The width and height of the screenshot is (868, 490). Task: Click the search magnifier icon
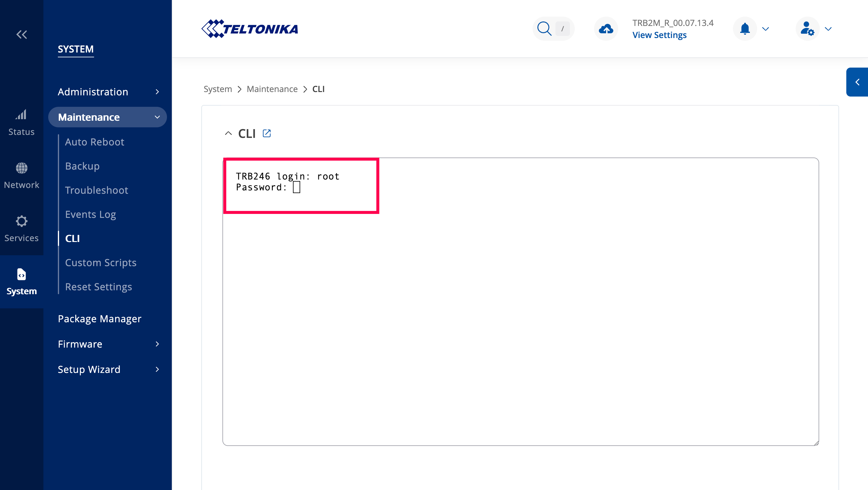pos(544,29)
